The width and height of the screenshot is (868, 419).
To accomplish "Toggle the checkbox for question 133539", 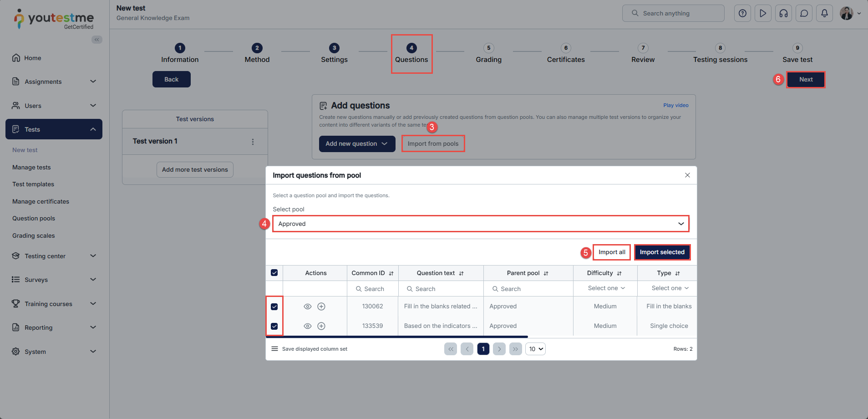I will pos(274,326).
